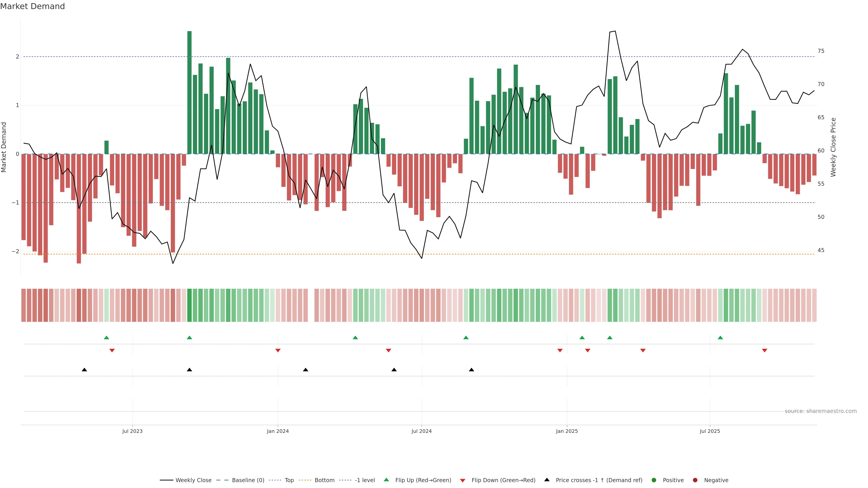Click the tallest green demand bar
This screenshot has height=488, width=868.
point(189,93)
